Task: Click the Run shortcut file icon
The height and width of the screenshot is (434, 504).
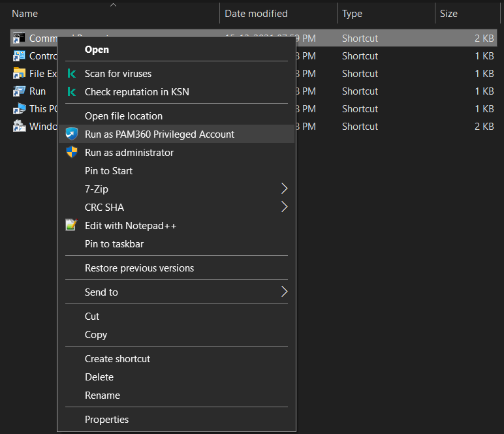Action: pos(19,91)
